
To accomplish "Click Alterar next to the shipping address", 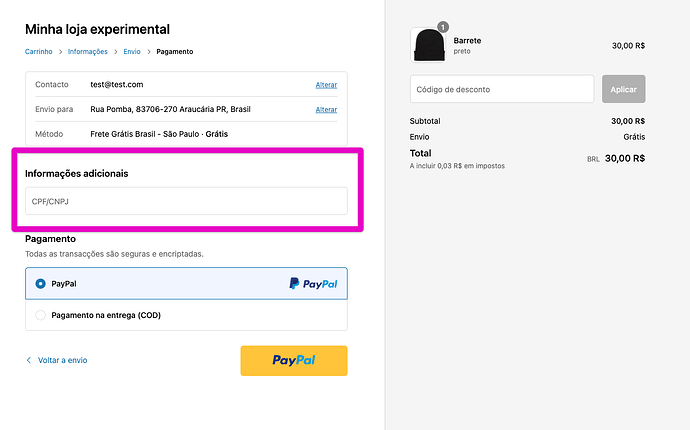I will (326, 109).
